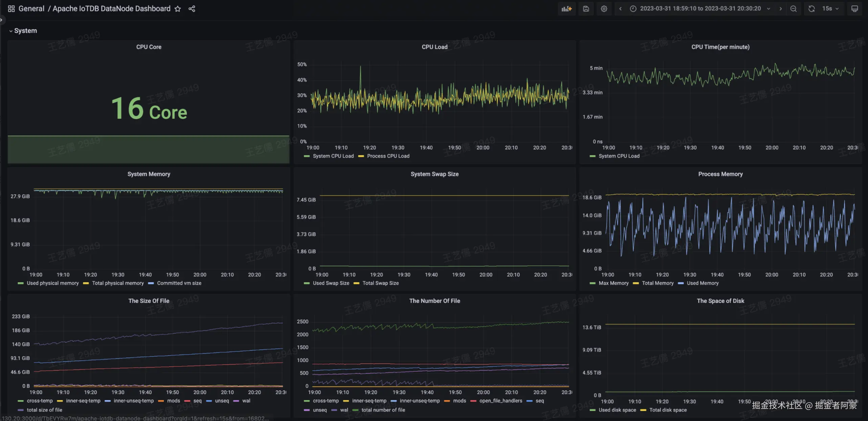Open the CPU Load panel title menu
The image size is (868, 421).
[x=434, y=47]
